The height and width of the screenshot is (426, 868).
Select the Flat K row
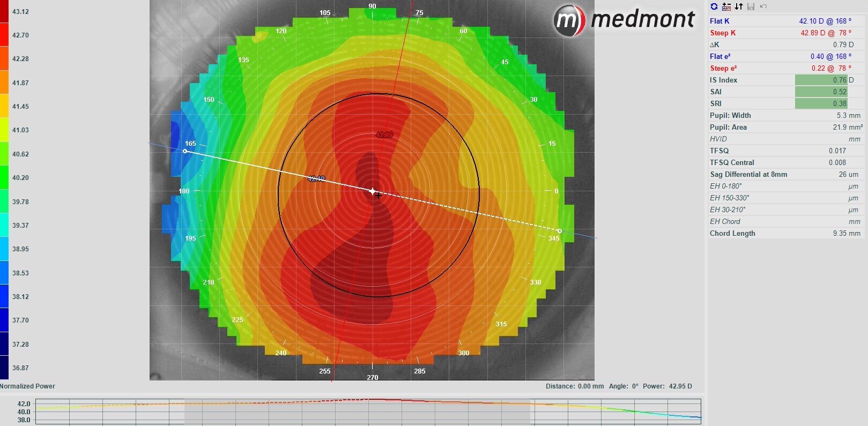[786, 21]
